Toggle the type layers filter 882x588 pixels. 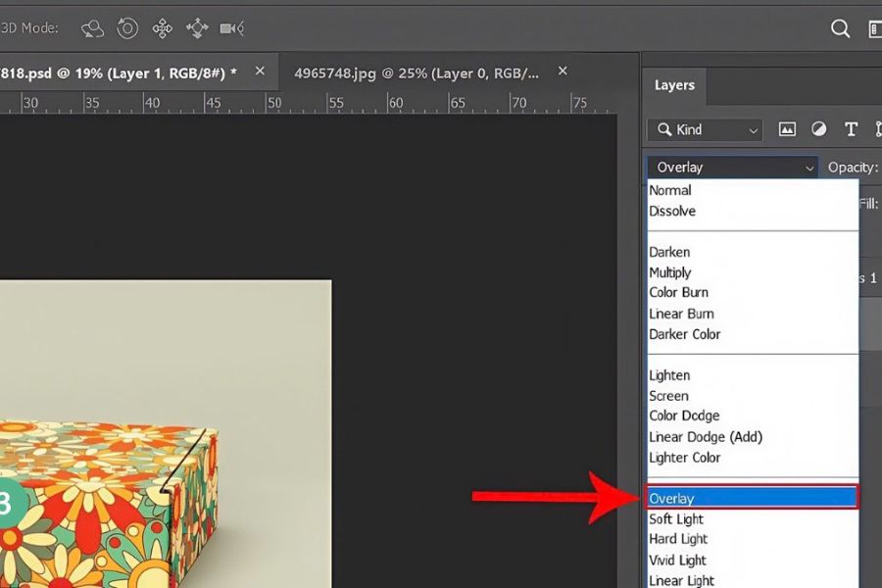[x=851, y=129]
